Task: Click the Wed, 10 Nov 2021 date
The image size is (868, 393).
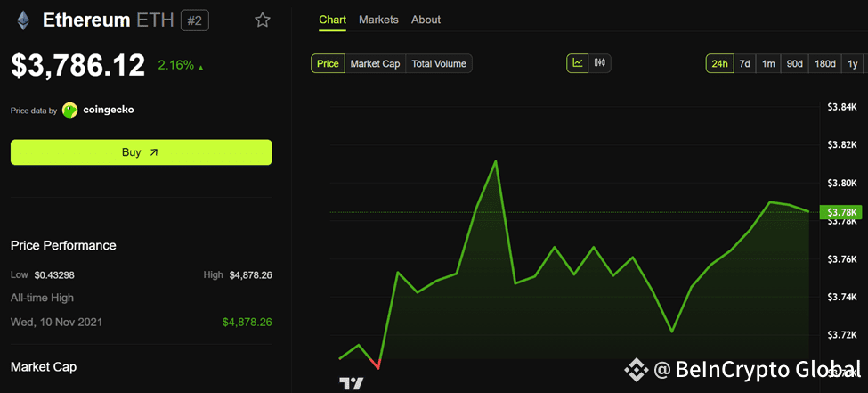Action: point(56,322)
